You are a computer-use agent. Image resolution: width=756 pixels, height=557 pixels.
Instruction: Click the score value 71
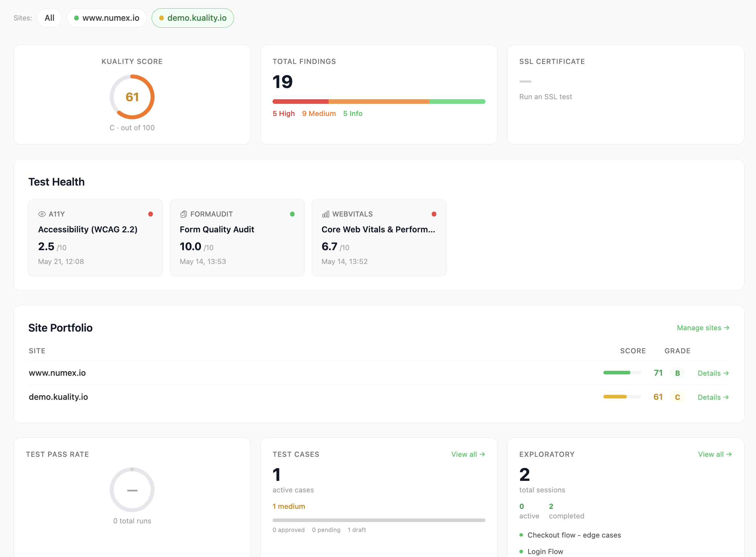coord(658,373)
